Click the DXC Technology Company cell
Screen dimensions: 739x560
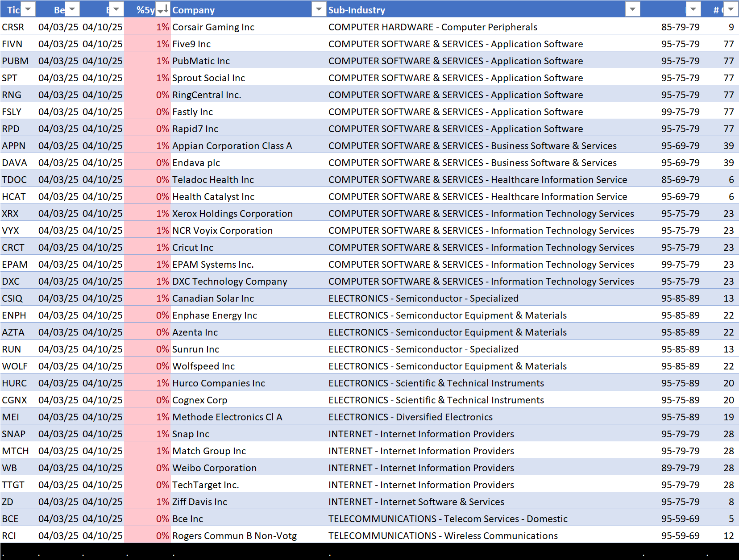click(249, 282)
